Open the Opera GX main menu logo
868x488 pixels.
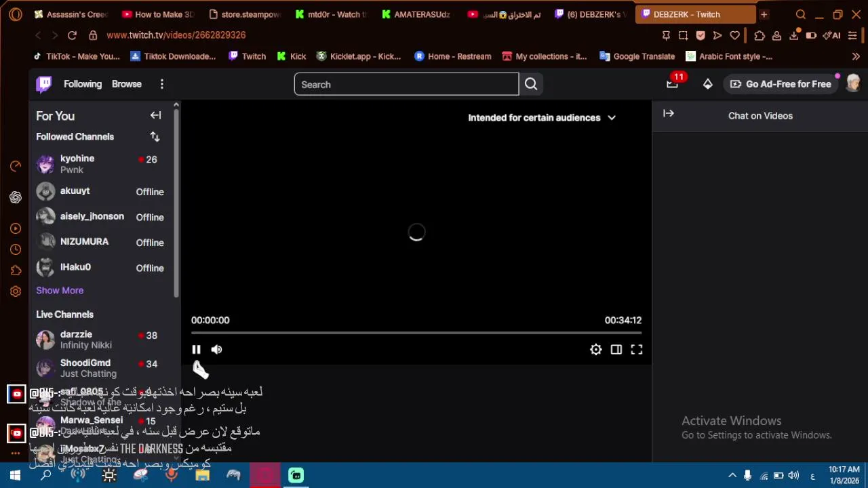15,14
